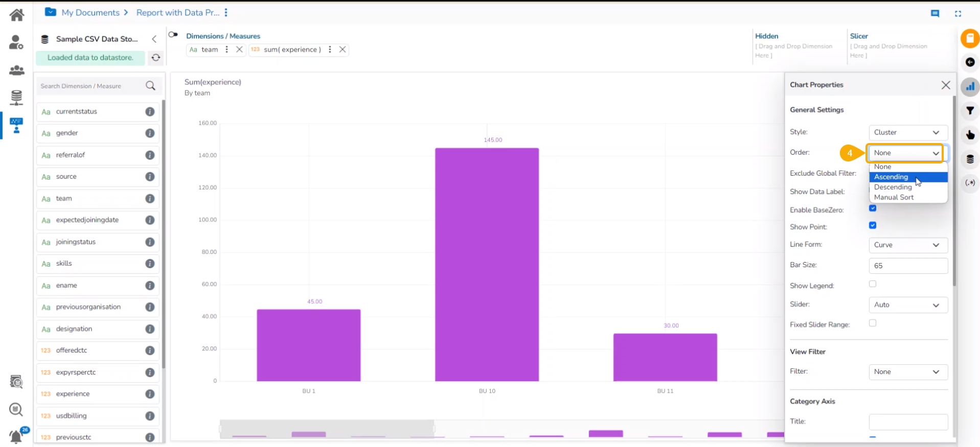
Task: Open the Chart Properties bar-chart icon
Action: tap(970, 87)
